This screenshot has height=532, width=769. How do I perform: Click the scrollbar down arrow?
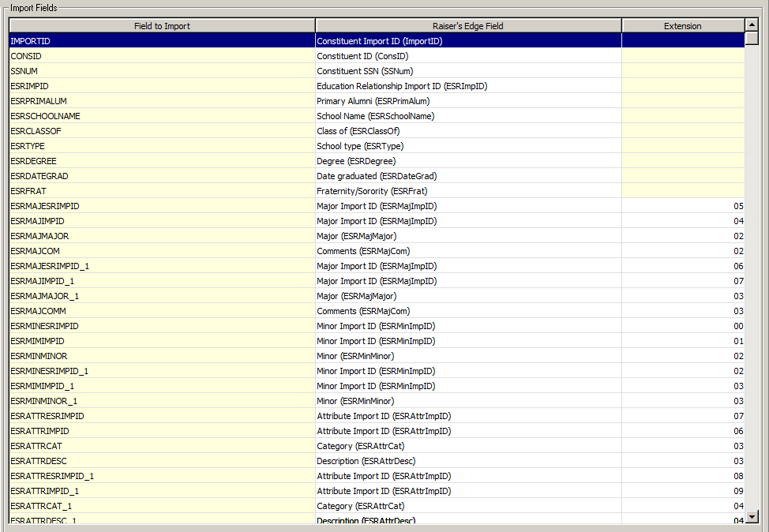click(x=752, y=516)
